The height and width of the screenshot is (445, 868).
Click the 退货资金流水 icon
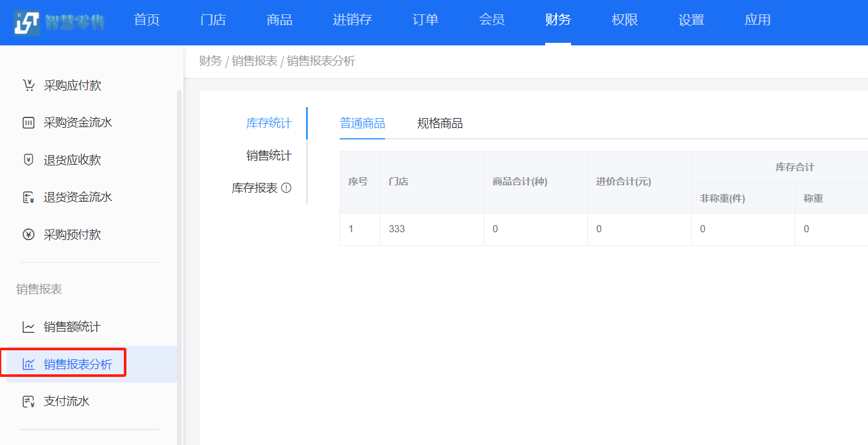point(29,197)
